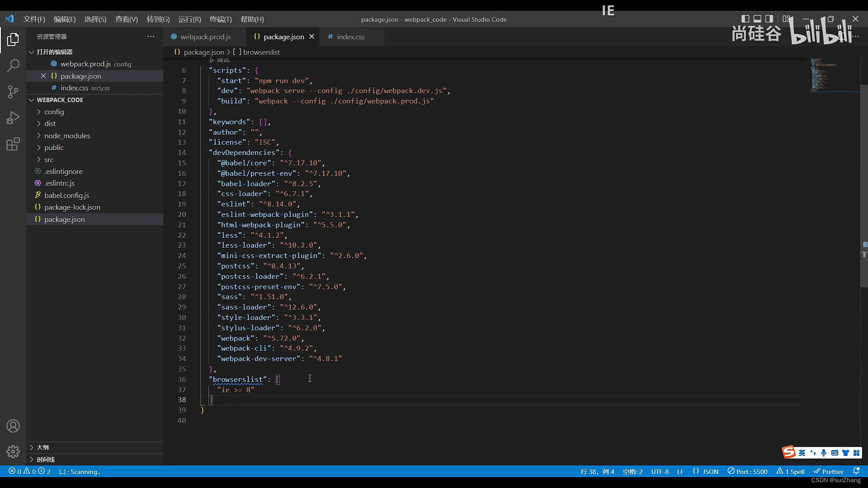Open notifications bell in status bar
This screenshot has height=488, width=868.
[x=856, y=471]
